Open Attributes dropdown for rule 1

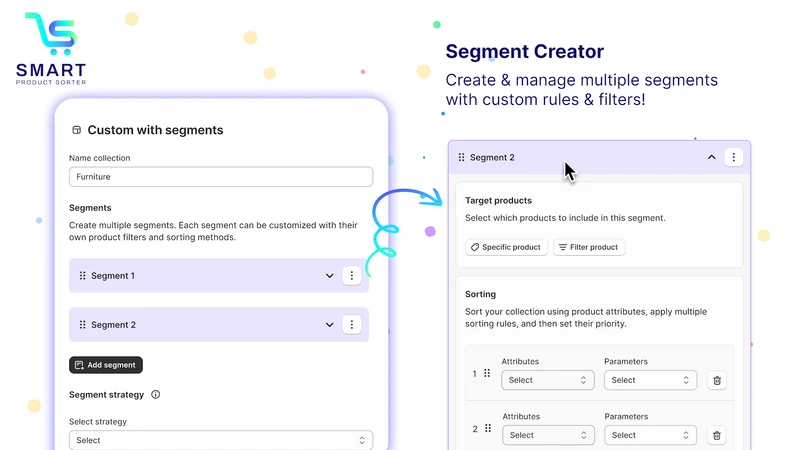tap(547, 380)
